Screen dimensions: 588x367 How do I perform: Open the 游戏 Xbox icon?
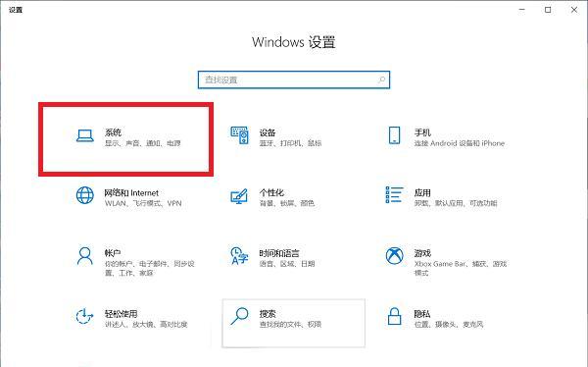point(395,256)
